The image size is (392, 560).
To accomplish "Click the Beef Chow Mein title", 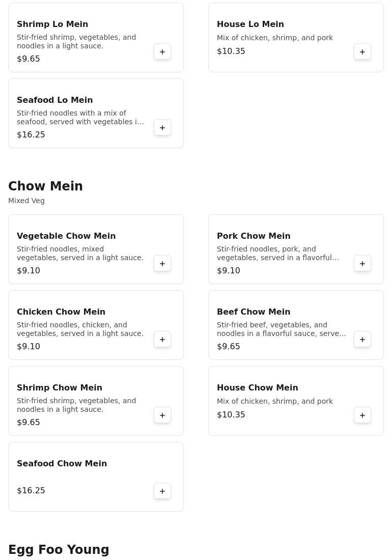I will pyautogui.click(x=253, y=312).
